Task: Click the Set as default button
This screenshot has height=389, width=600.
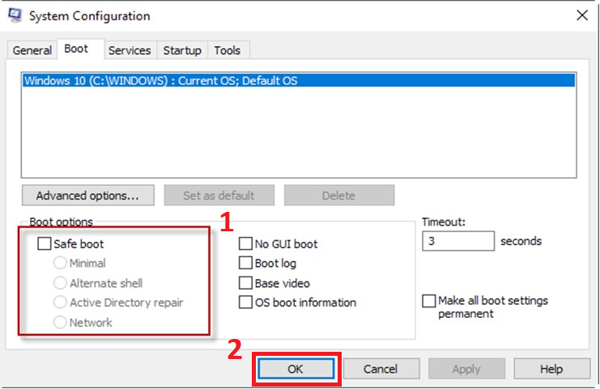Action: pos(219,195)
